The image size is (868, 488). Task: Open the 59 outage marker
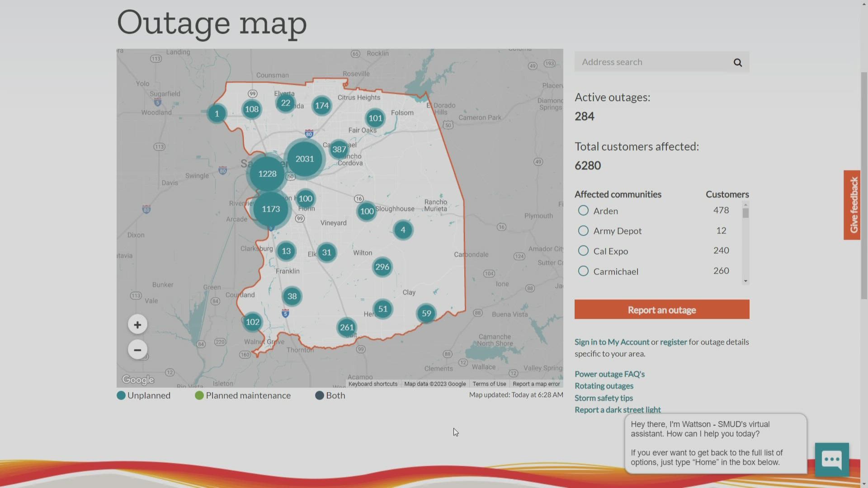pos(426,314)
